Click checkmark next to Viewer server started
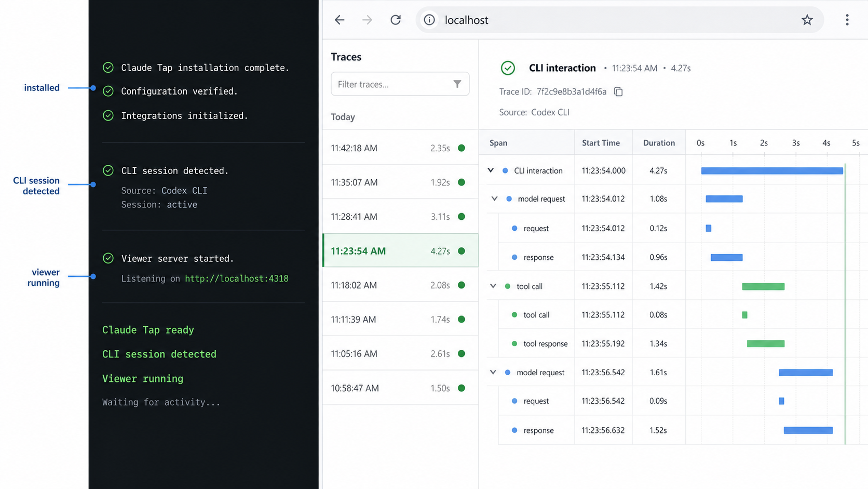Screen dimensions: 868x489 click(108, 258)
